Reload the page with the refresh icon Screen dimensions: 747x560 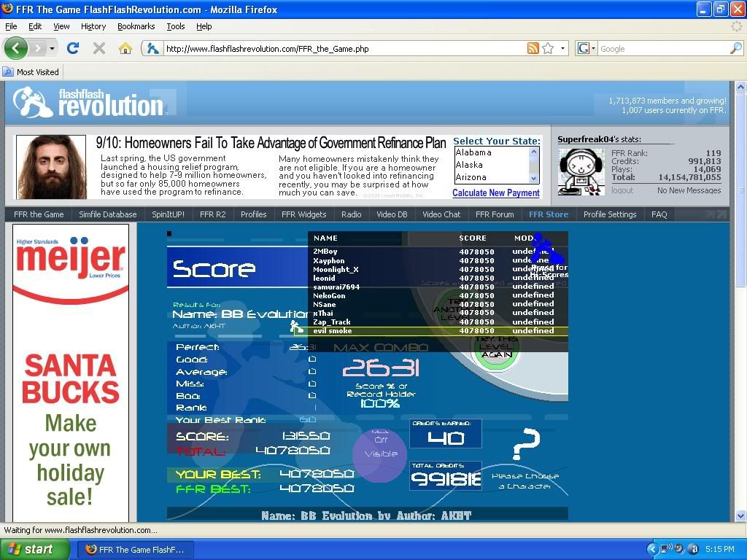[x=72, y=48]
